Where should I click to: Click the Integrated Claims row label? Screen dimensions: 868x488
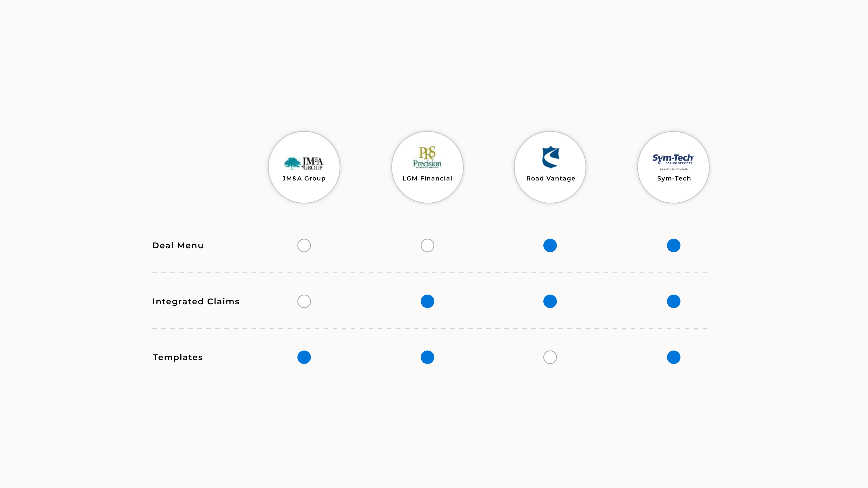coord(196,301)
